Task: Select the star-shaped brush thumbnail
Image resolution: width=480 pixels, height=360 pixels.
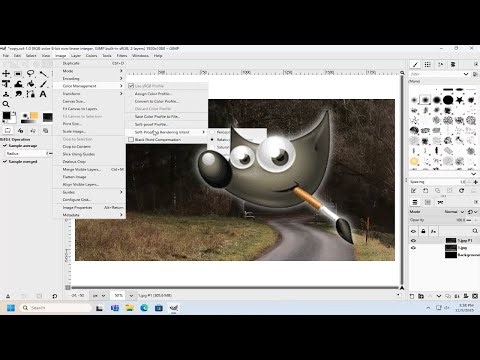Action: click(459, 100)
